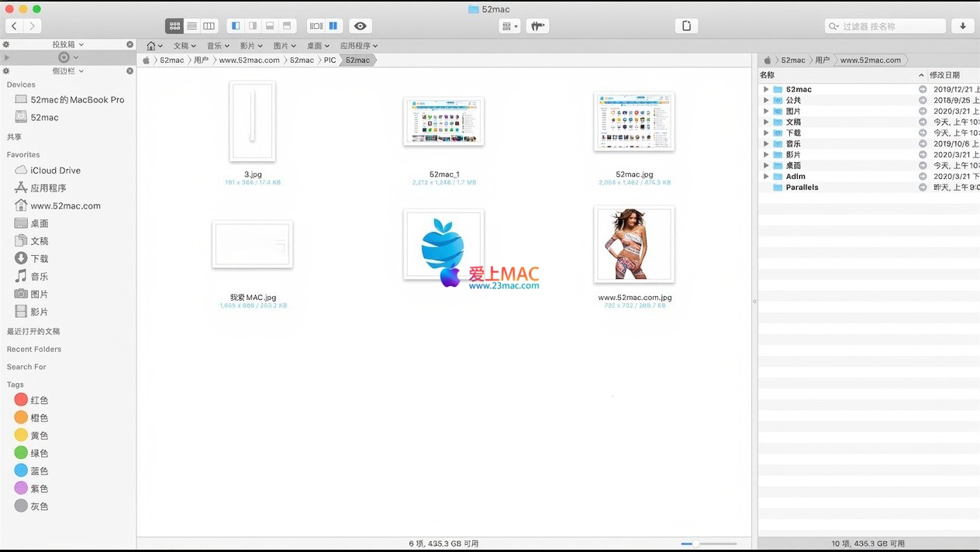Sort by 修改日期 column header
The image size is (980, 552).
pyautogui.click(x=944, y=75)
